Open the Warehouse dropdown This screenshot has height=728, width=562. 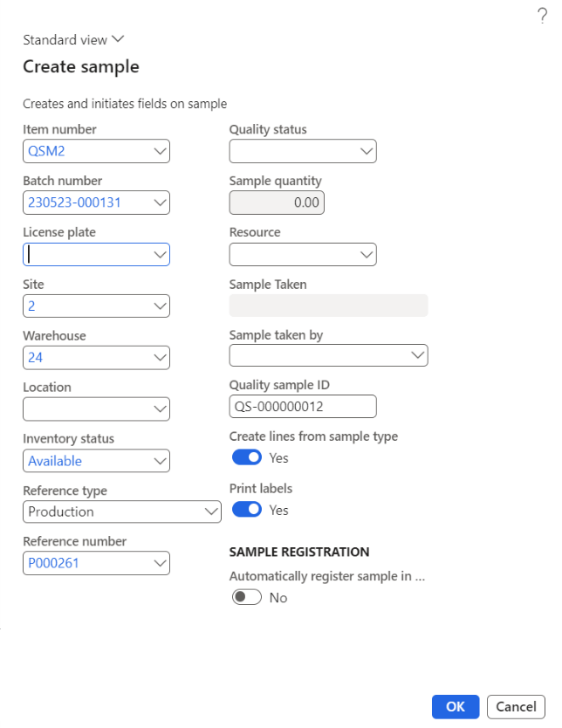[x=160, y=357]
